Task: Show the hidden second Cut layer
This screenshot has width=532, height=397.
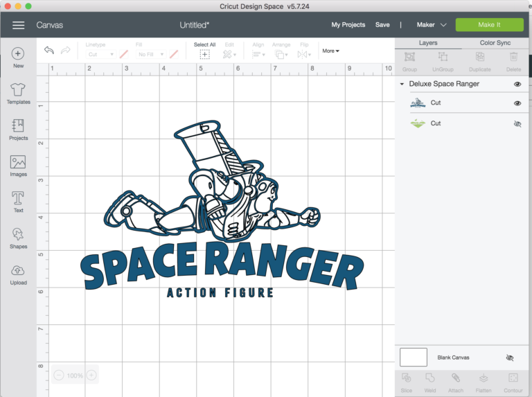Action: pos(517,124)
